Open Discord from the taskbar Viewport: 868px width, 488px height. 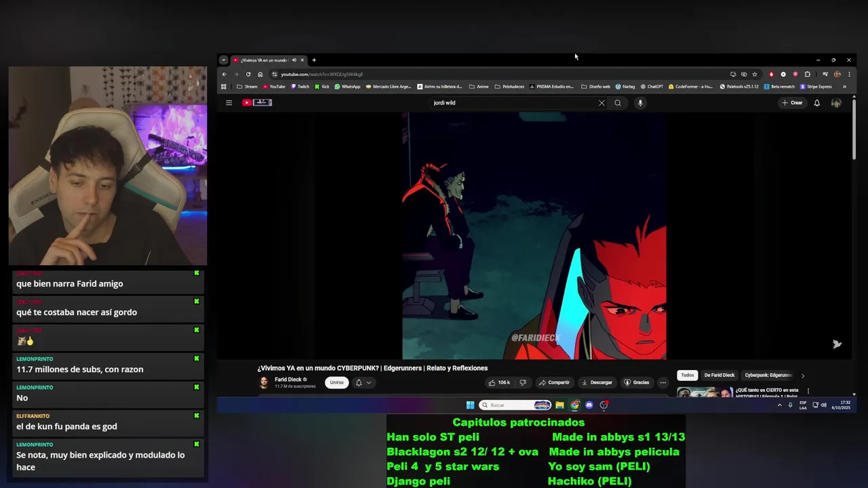[x=589, y=405]
